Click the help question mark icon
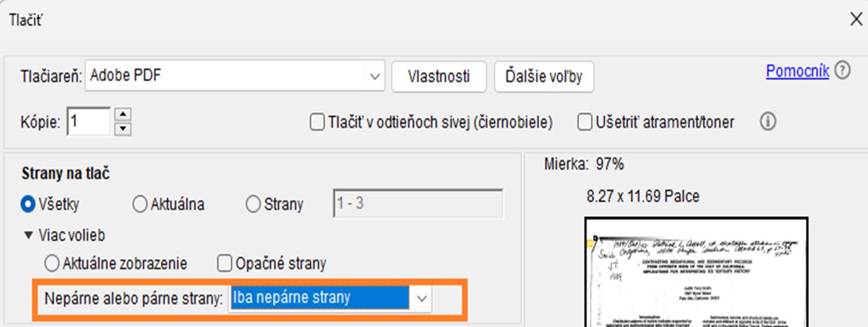The image size is (868, 327). (x=843, y=71)
